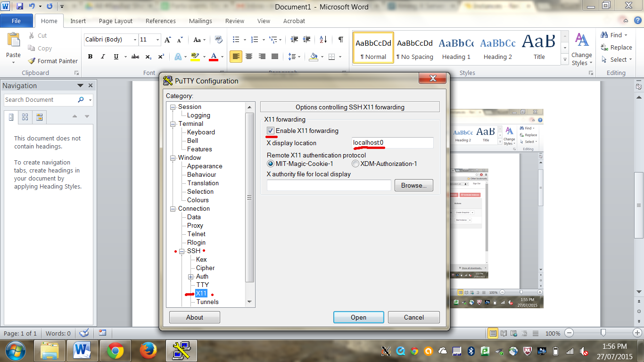Click Text Highlight Color icon
This screenshot has height=362, width=644.
point(195,57)
